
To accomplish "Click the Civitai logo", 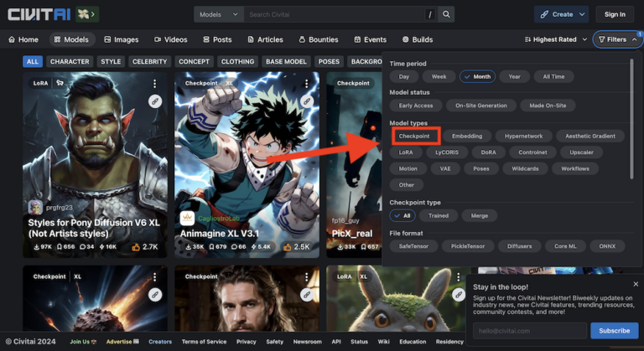I will pos(39,14).
